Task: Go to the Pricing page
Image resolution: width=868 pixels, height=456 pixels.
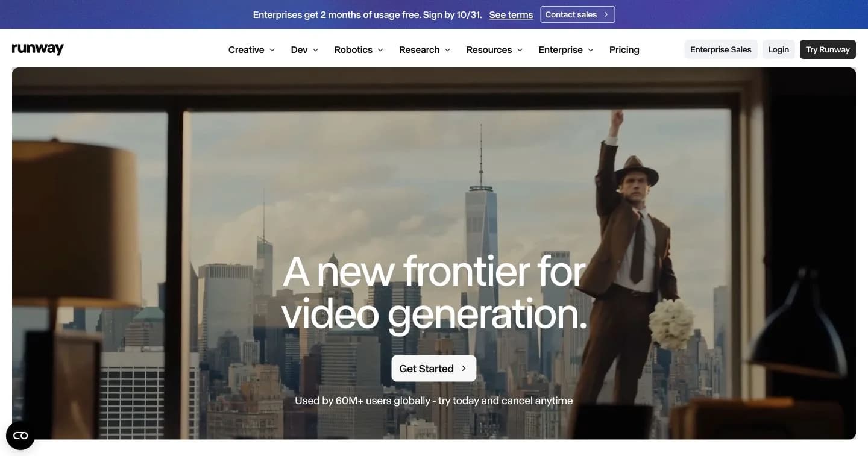Action: click(x=624, y=50)
